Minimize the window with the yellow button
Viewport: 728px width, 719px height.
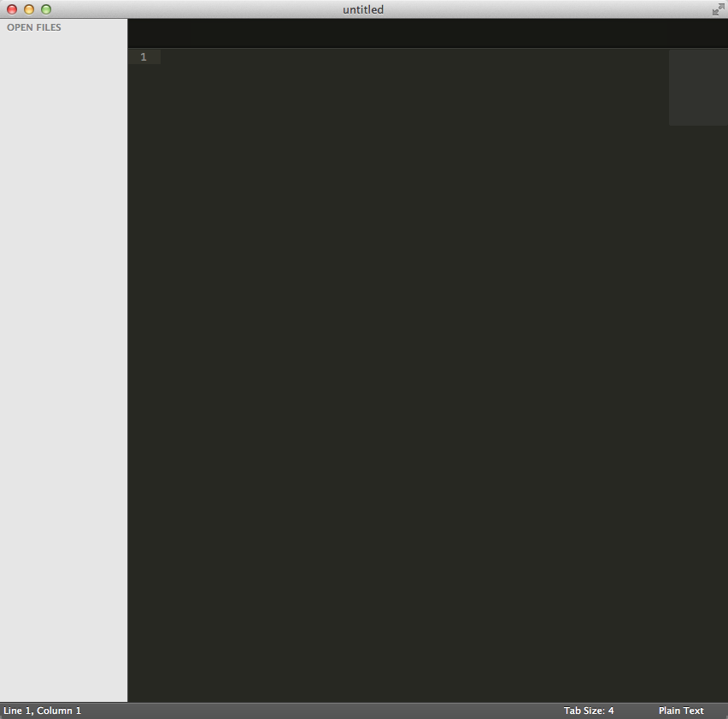(29, 9)
